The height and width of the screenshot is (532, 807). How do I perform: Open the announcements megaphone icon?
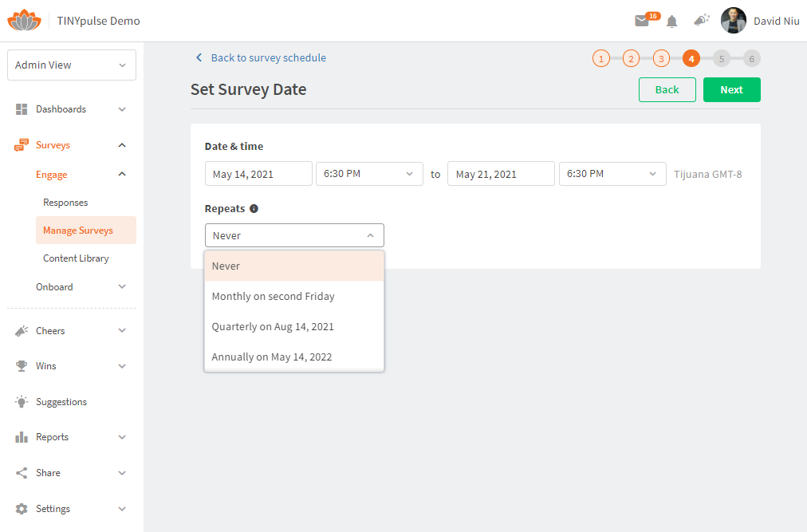pyautogui.click(x=701, y=21)
